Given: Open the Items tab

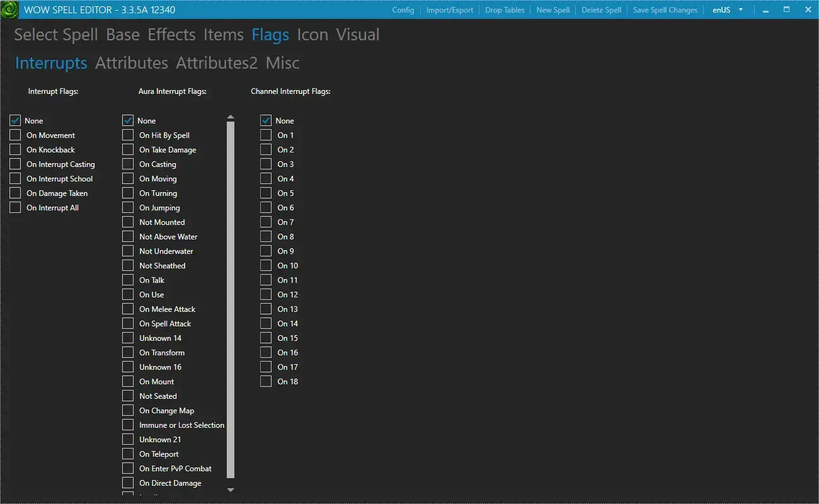Looking at the screenshot, I should (224, 35).
